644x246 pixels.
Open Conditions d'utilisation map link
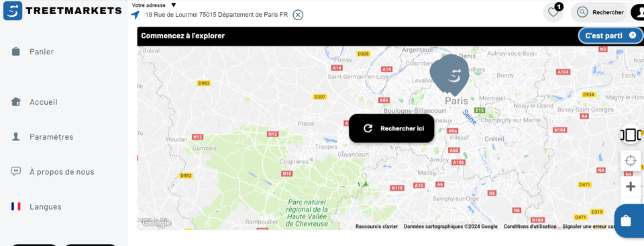530,227
